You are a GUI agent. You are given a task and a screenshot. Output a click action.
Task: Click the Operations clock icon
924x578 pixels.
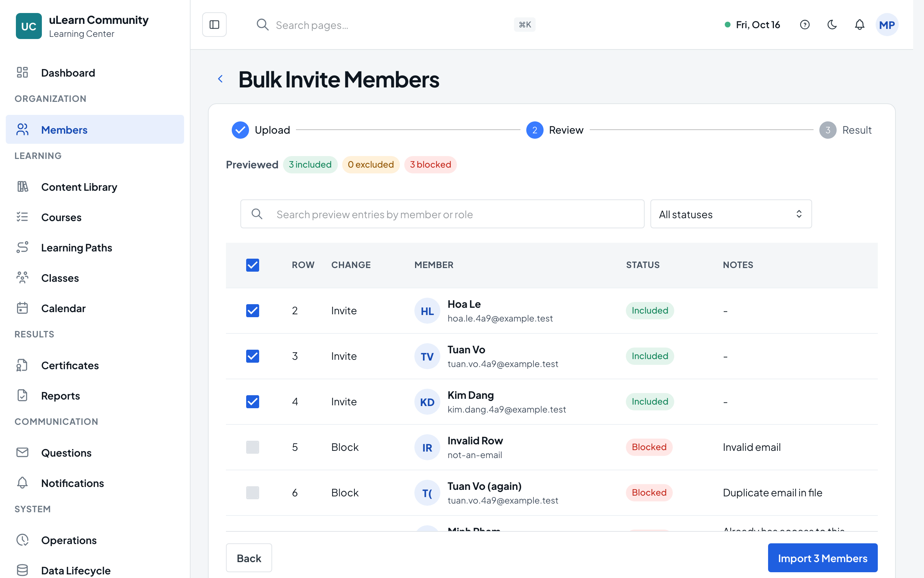(22, 540)
